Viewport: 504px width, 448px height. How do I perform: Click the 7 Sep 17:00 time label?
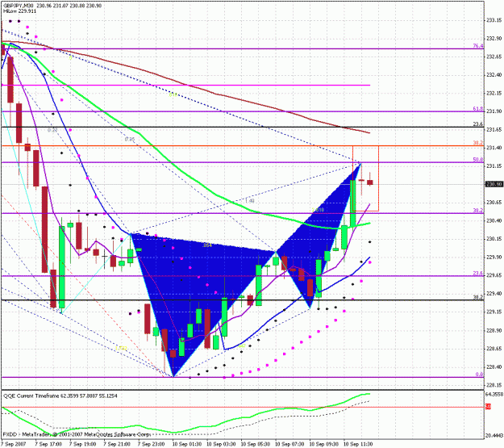coord(48,444)
